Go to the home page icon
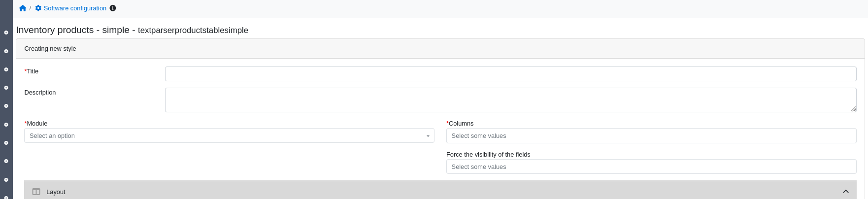 coord(23,8)
